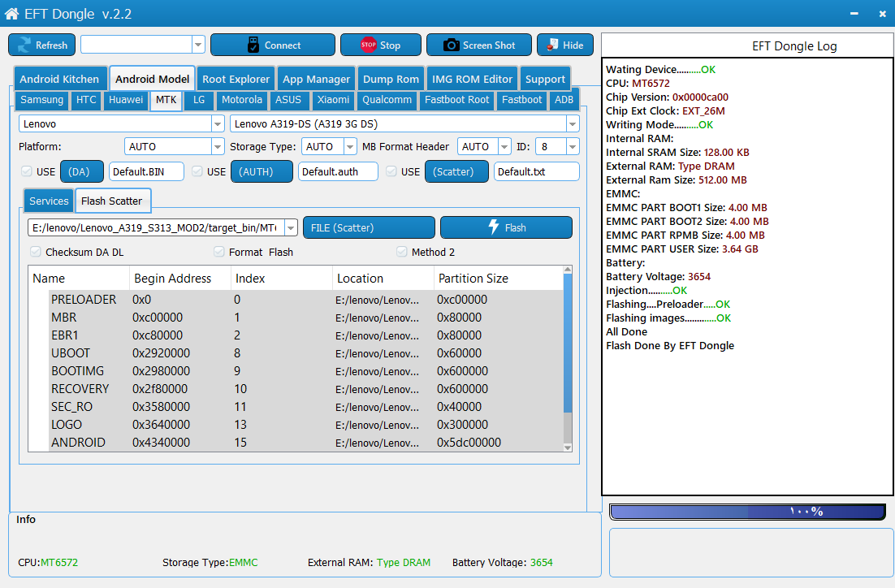Click the USB Connect icon
Screen dimensions: 895x588
[253, 45]
